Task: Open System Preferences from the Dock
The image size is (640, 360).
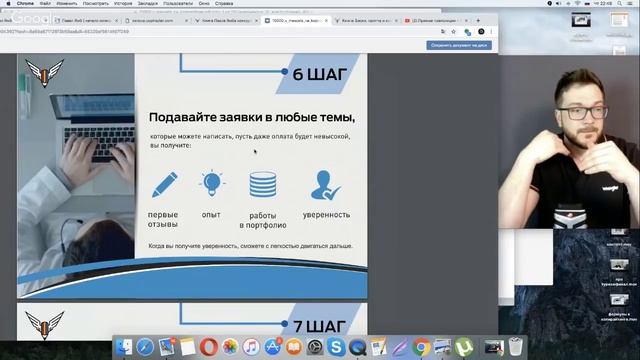Action: tap(315, 347)
